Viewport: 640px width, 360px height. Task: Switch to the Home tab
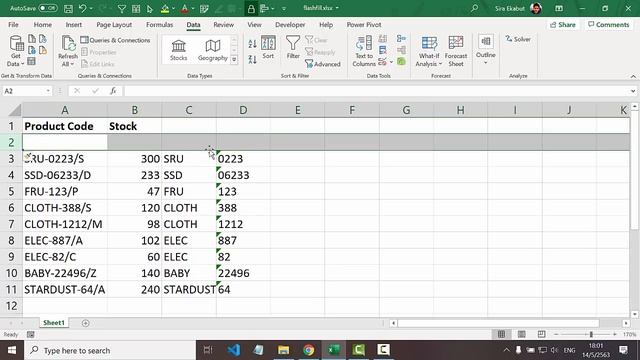coord(42,24)
